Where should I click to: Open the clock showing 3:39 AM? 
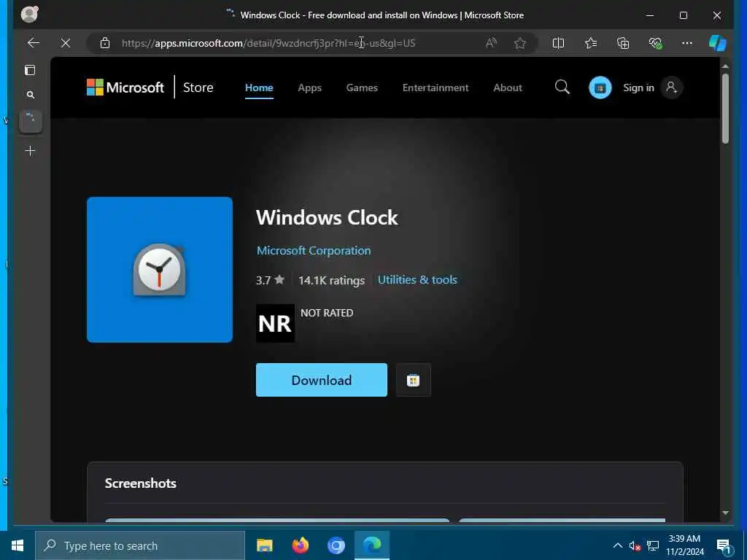coord(684,545)
